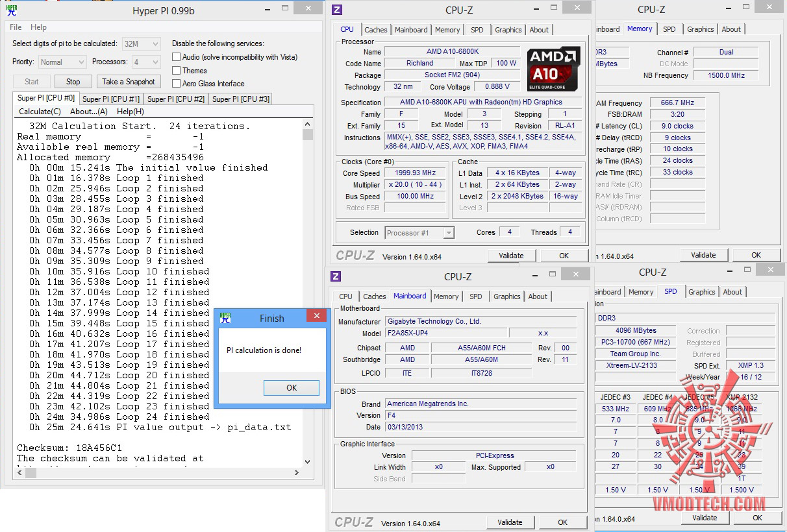Open Memory tab in bottom CPU-Z Mainboard window
Screen dimensions: 787x532
point(446,296)
